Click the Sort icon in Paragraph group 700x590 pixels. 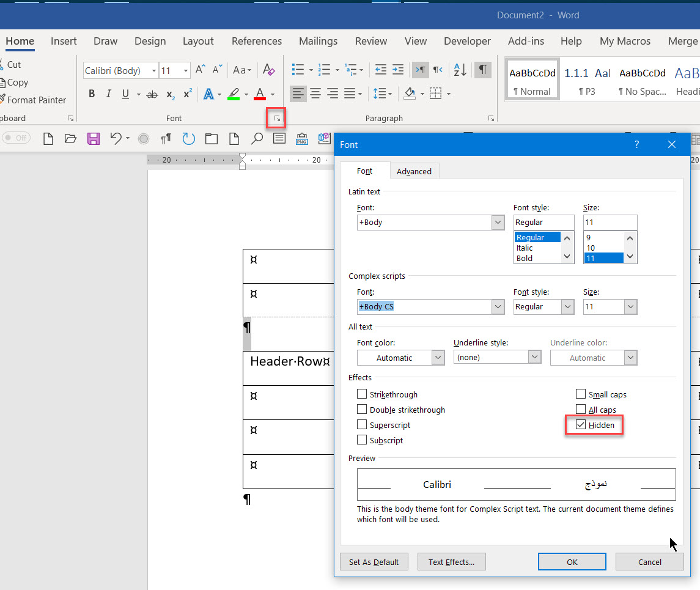(x=460, y=70)
